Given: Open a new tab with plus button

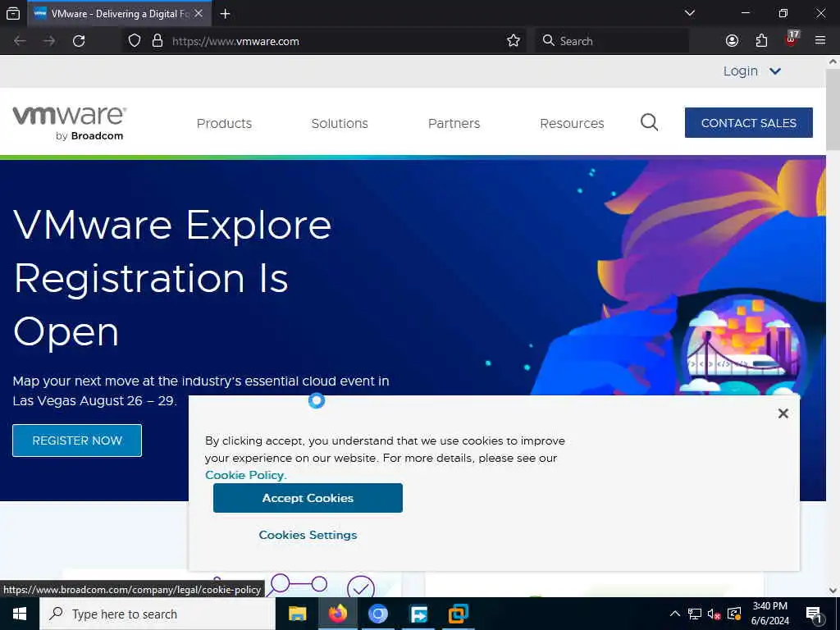Looking at the screenshot, I should (226, 13).
